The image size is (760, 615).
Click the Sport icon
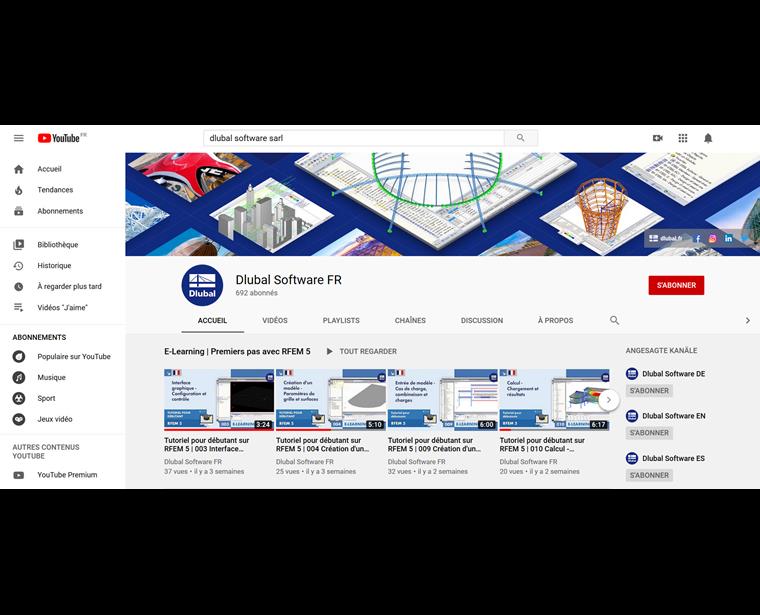point(18,398)
